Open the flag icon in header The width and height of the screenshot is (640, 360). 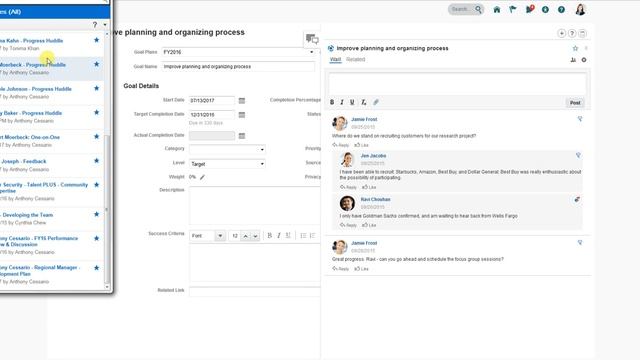pyautogui.click(x=513, y=9)
